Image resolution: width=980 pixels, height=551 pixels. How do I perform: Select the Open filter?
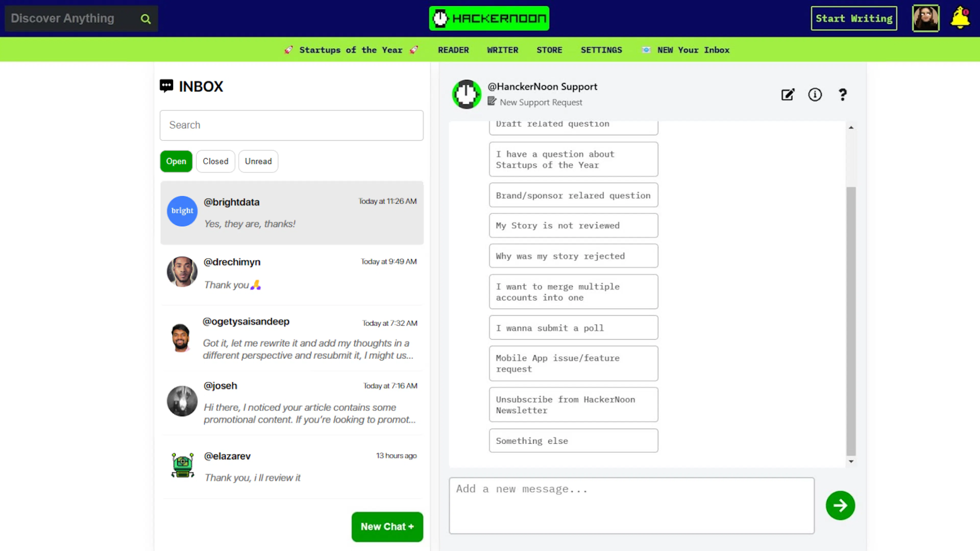(x=176, y=161)
